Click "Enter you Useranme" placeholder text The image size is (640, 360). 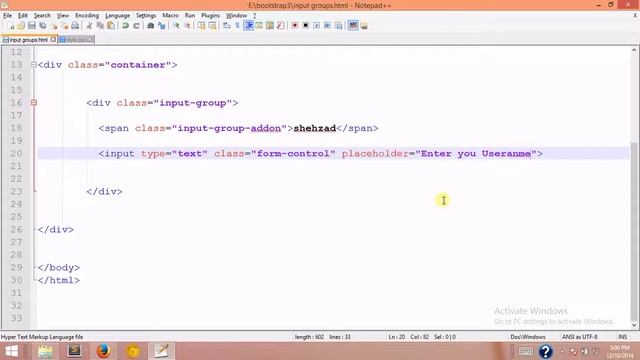point(476,153)
